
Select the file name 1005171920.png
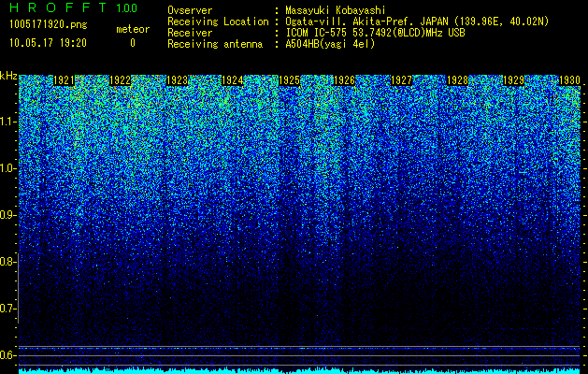49,24
